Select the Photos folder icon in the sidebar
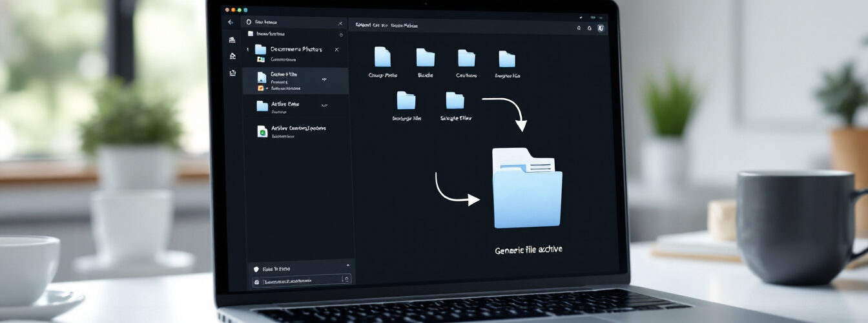This screenshot has height=323, width=868. pyautogui.click(x=261, y=49)
